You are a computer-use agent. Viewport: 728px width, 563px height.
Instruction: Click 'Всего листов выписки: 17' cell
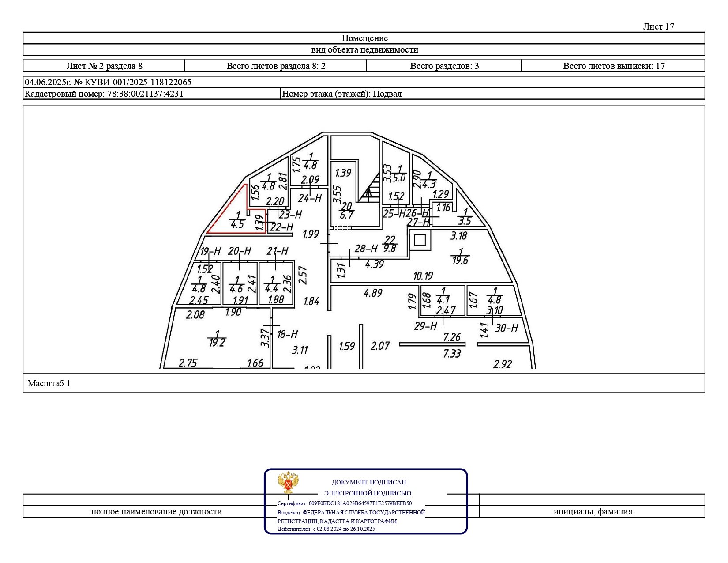[x=614, y=66]
